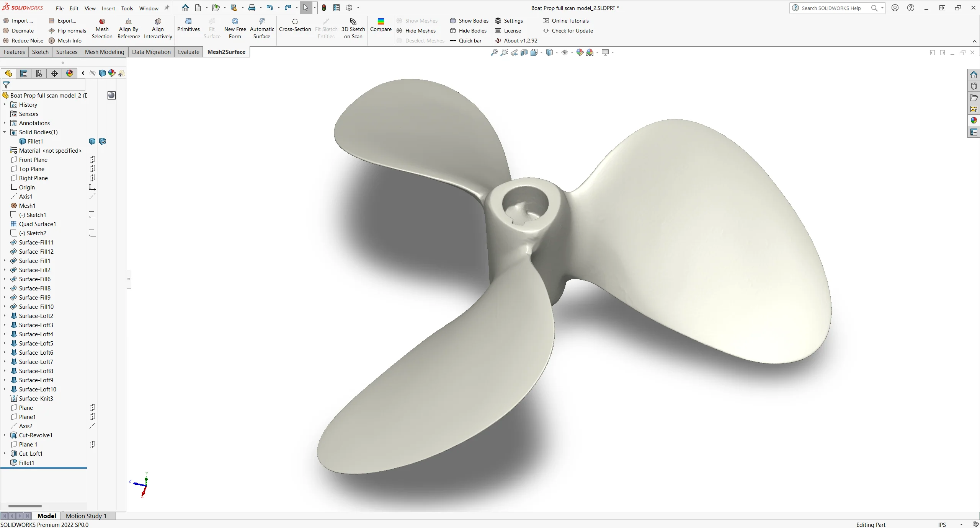Open the Quick bar menu
Screen dimensions: 980x528
470,40
